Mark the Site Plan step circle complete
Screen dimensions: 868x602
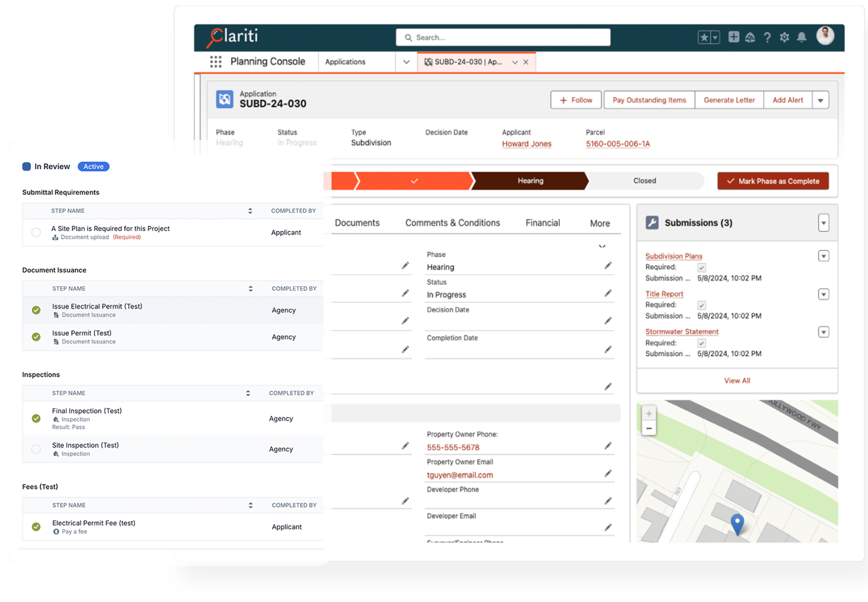tap(36, 232)
